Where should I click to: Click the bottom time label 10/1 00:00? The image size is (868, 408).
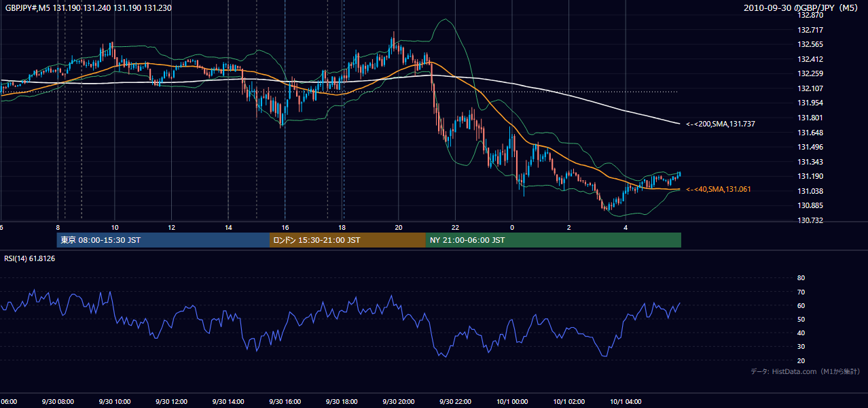512,401
